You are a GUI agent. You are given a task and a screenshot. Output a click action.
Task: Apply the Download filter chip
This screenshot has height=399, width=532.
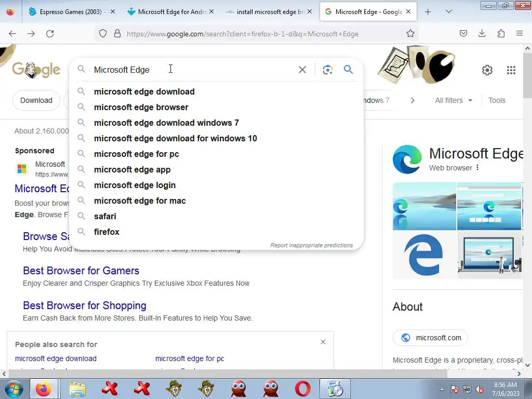click(36, 100)
